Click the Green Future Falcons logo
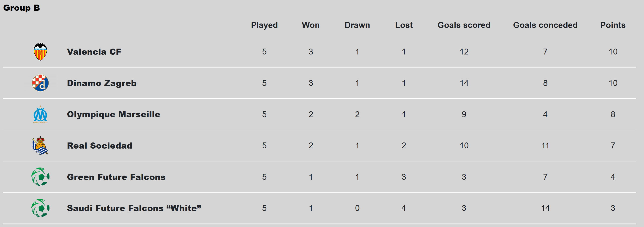Viewport: 644px width, 227px height. click(x=40, y=177)
